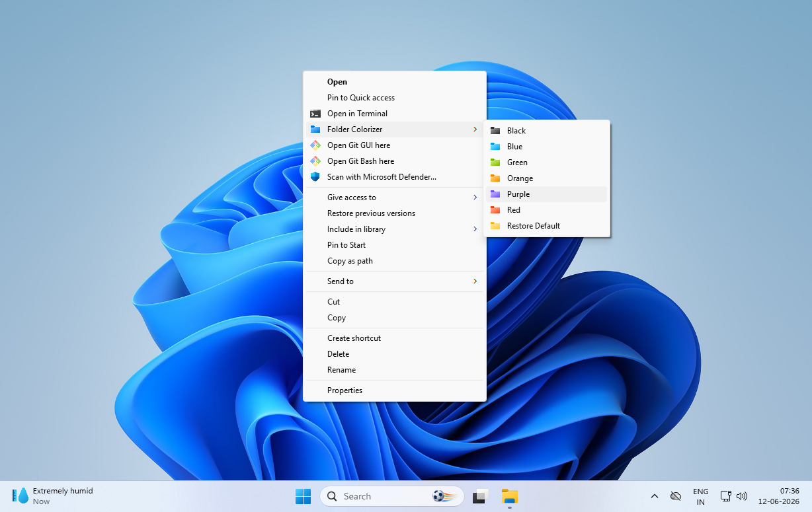Select Pin to Quick access
This screenshot has height=512, width=812.
pos(395,98)
